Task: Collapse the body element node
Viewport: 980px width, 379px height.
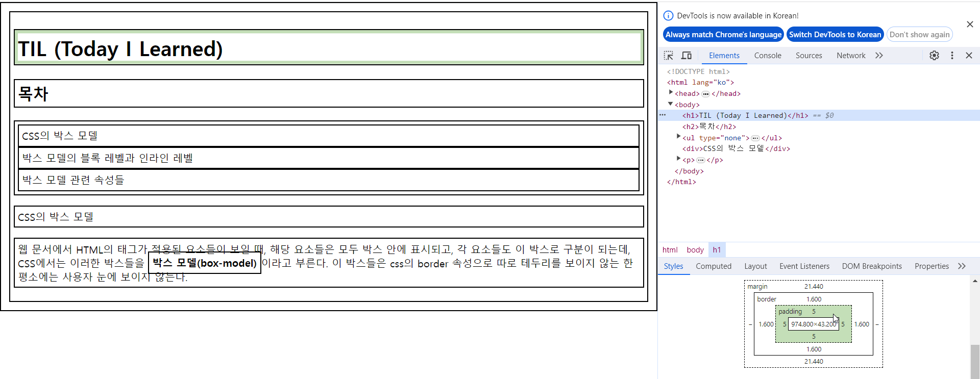Action: [671, 104]
